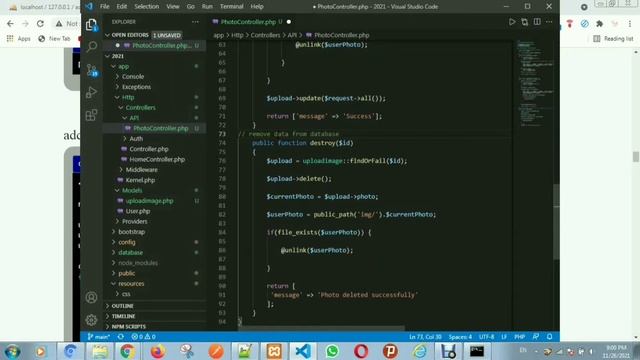Open the File menu
Image resolution: width=640 pixels, height=360 pixels.
(104, 7)
